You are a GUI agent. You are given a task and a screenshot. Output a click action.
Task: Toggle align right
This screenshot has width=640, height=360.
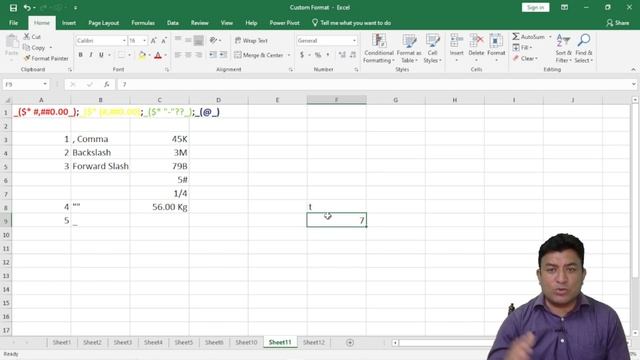coord(199,55)
